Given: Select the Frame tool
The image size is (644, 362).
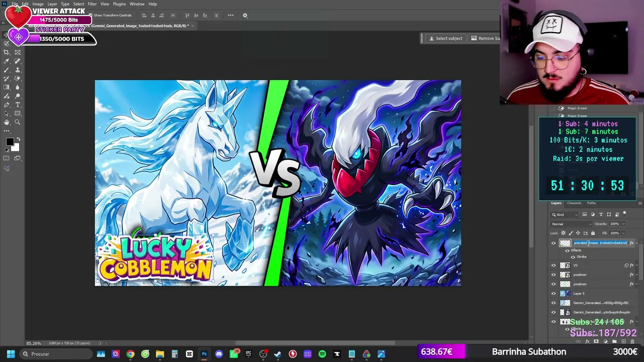Looking at the screenshot, I should pos(18,52).
